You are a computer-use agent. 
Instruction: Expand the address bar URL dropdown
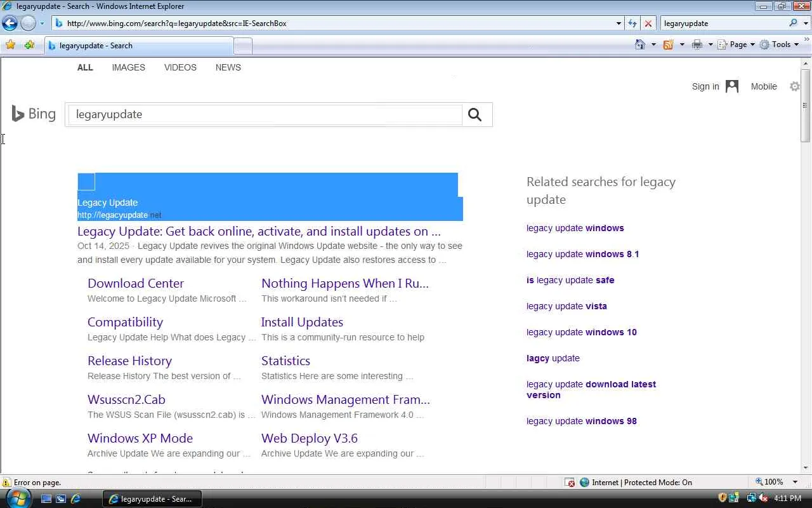pos(619,23)
